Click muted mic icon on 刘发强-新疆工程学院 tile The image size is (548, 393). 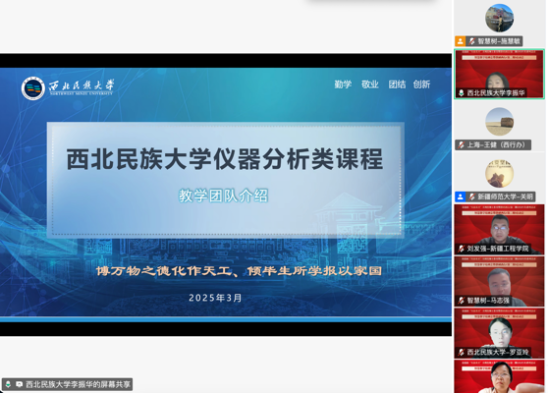[461, 249]
